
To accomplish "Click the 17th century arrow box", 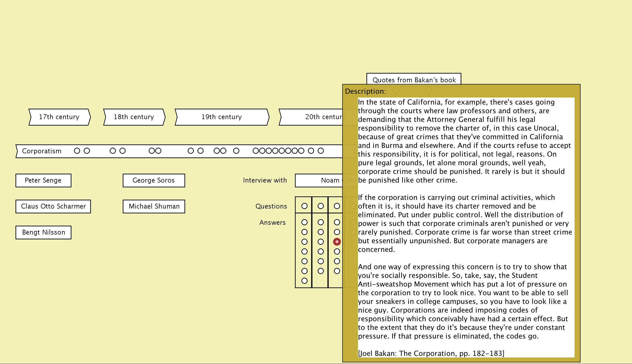I will (59, 117).
